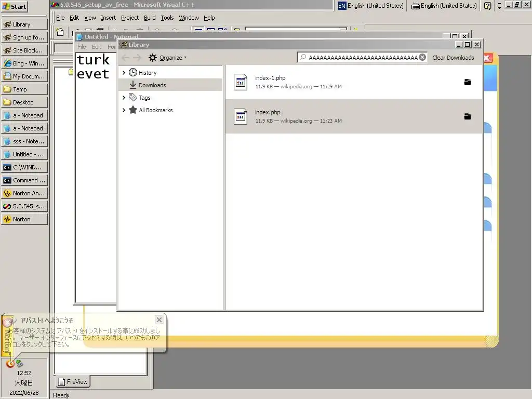Switch to Sign up fo... taskbar button
The height and width of the screenshot is (399, 532).
tap(24, 37)
